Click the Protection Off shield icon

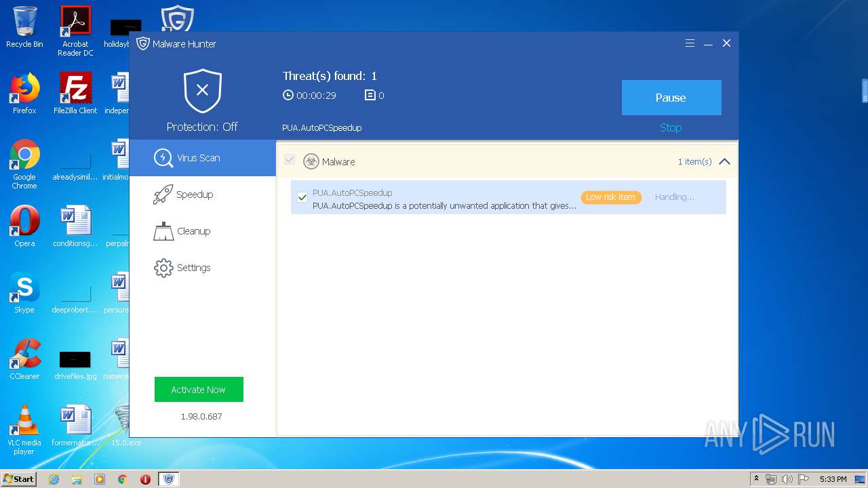(x=203, y=91)
